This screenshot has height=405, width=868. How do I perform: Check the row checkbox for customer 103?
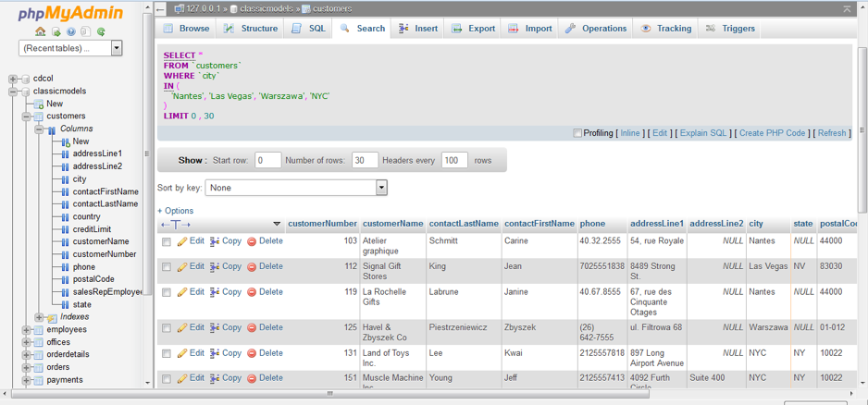[x=167, y=242]
